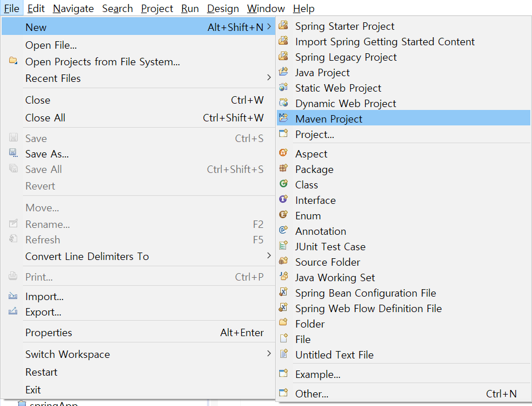Screen dimensions: 532x406
Task: Open the Edit menu
Action: (x=36, y=8)
